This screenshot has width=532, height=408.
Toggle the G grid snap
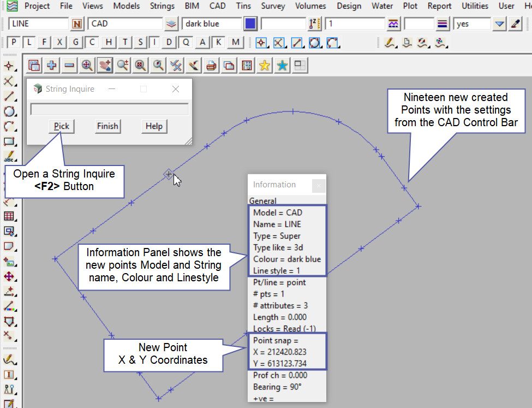click(75, 43)
